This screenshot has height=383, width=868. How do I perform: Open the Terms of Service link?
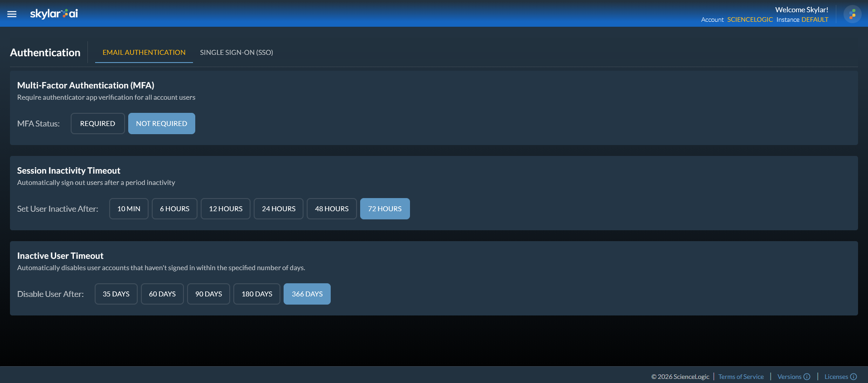(x=741, y=377)
